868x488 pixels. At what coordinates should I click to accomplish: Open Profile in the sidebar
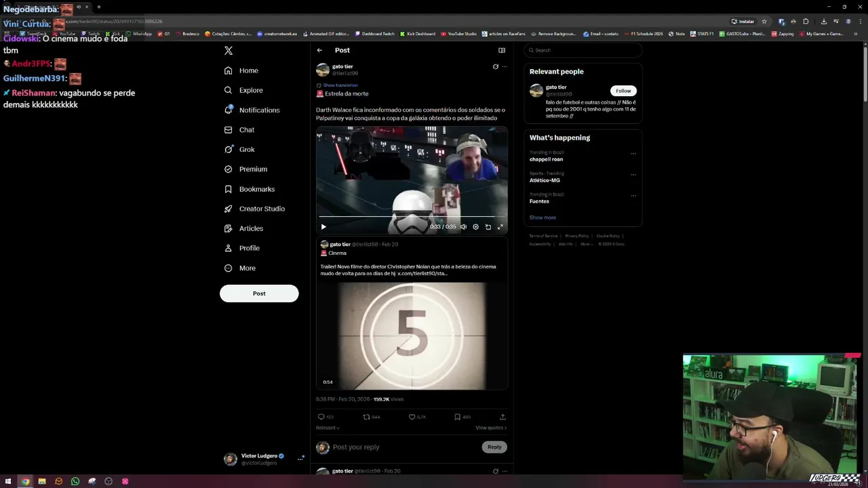[x=242, y=248]
